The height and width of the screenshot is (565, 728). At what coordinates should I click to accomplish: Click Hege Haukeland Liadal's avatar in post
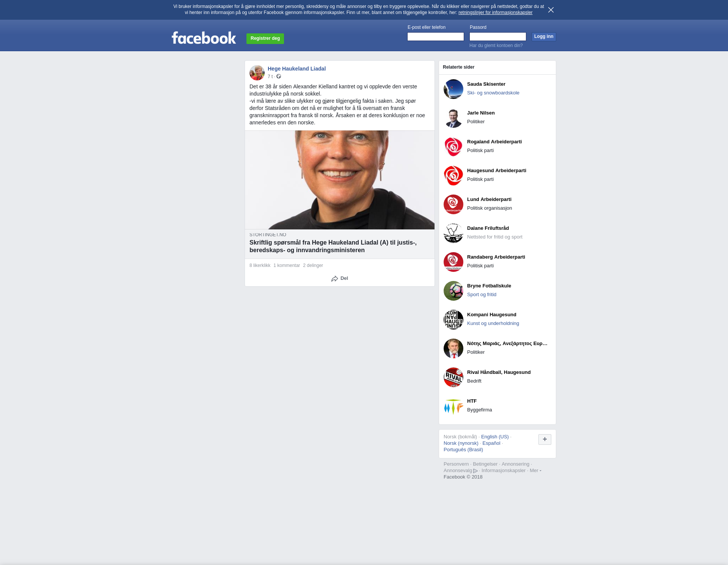(257, 73)
